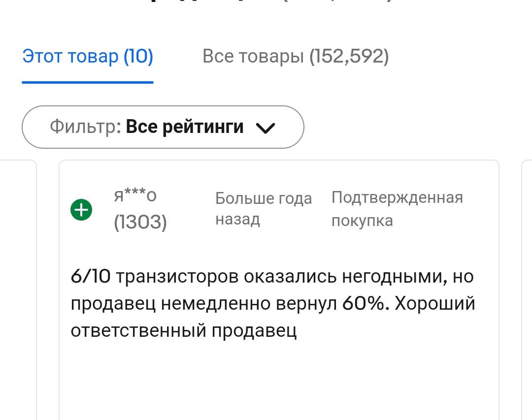Click the "Больше года назад" timestamp
This screenshot has height=420, width=532.
point(264,209)
